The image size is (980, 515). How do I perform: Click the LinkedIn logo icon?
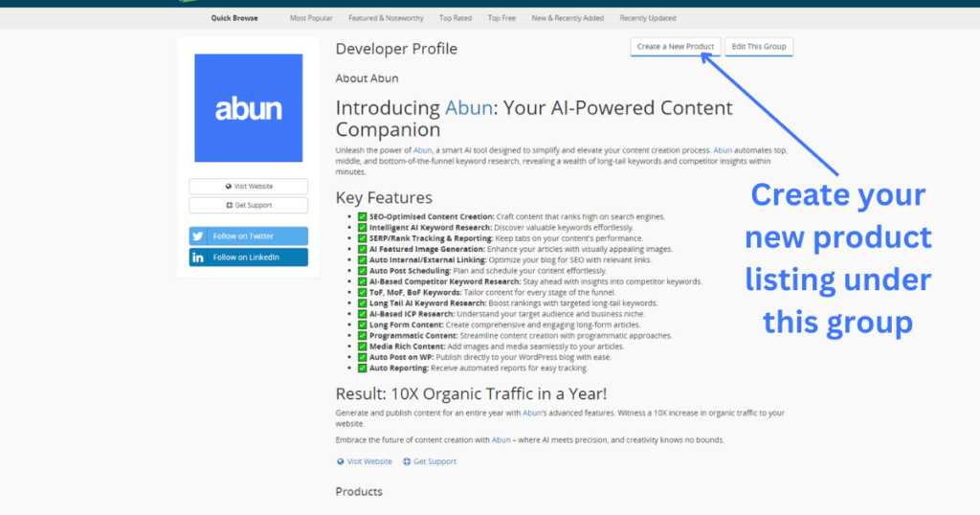click(x=198, y=257)
